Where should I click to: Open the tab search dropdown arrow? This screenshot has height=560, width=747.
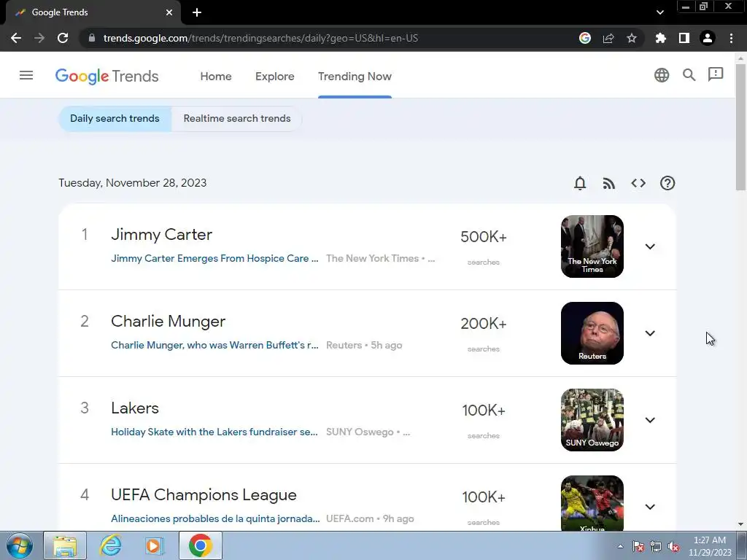tap(659, 12)
